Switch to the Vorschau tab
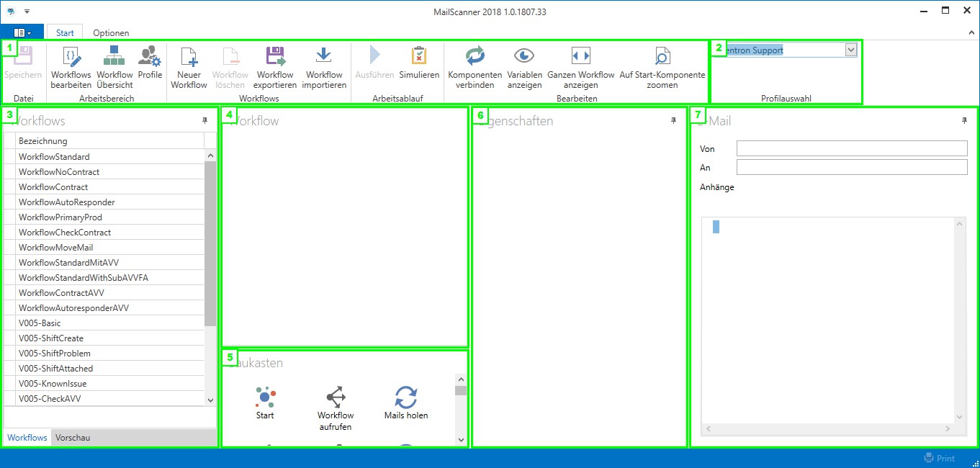 [73, 438]
